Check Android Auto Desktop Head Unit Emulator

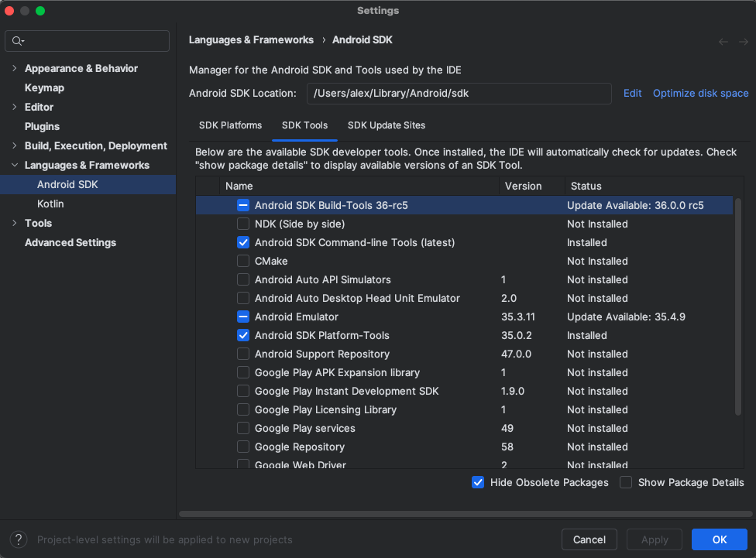[243, 298]
